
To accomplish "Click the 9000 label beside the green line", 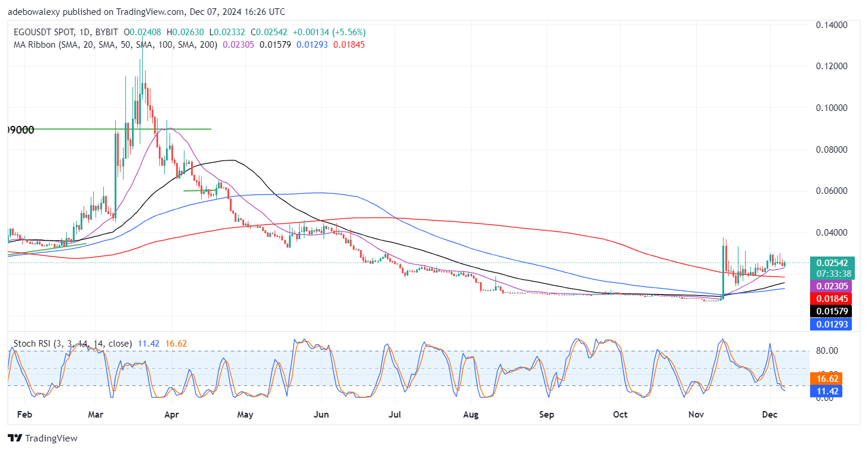I will coord(20,129).
